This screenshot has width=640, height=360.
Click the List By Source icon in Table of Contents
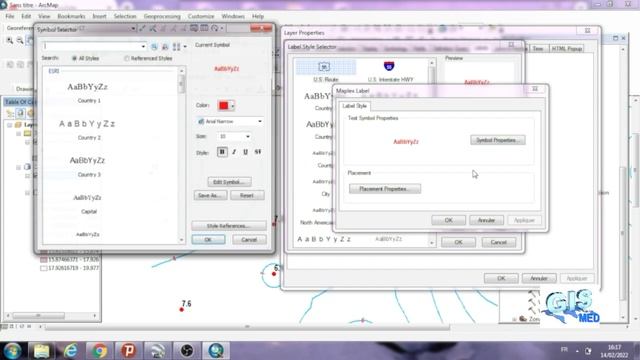point(20,113)
